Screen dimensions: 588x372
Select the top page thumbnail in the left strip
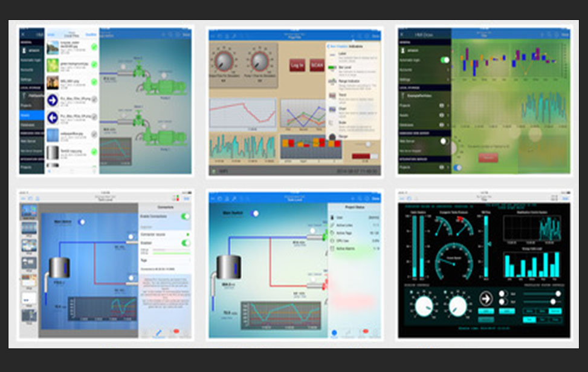(28, 211)
